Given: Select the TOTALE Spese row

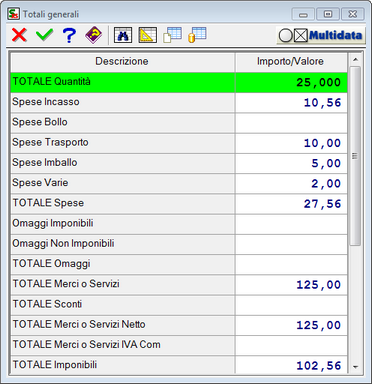Looking at the screenshot, I should coord(179,204).
